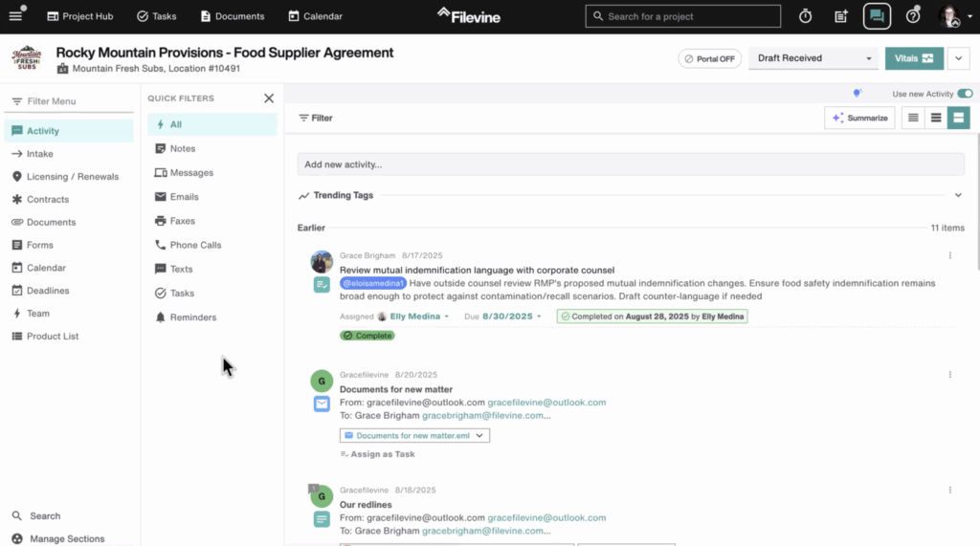Viewport: 980px width, 546px height.
Task: Select the expanded card view icon
Action: point(958,118)
